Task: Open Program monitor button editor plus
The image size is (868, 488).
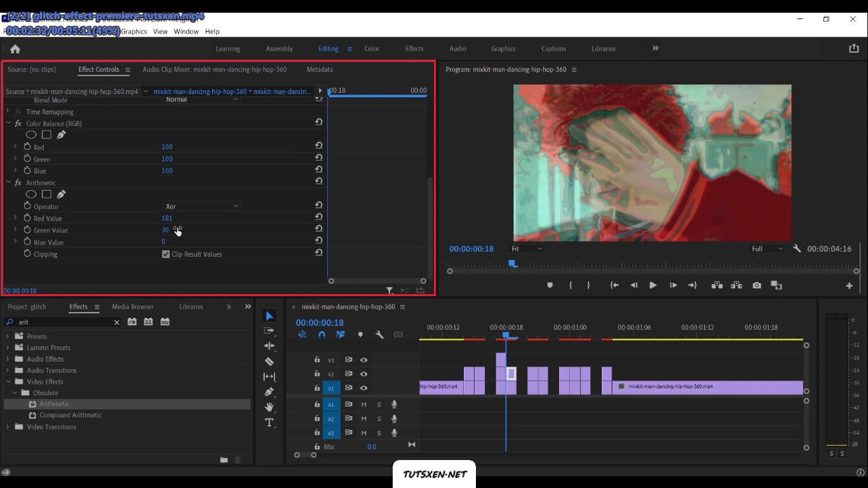Action: click(x=849, y=285)
